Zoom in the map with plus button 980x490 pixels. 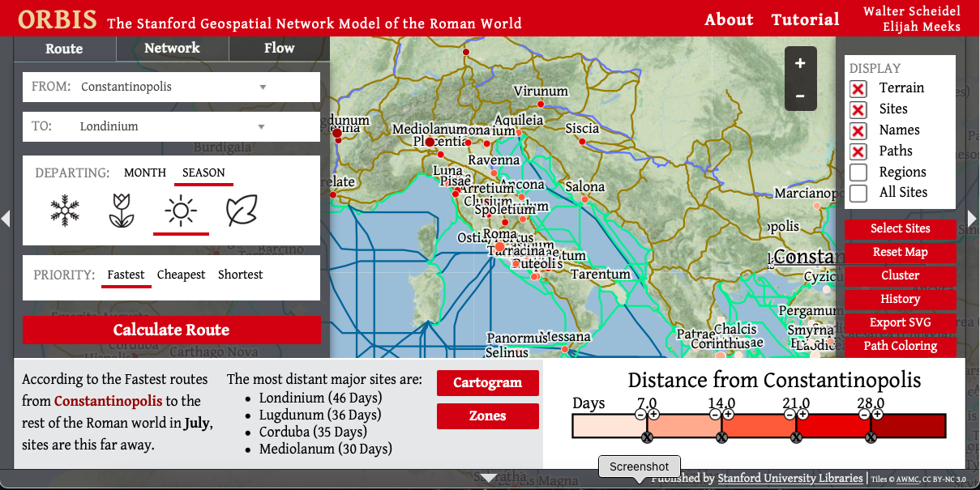[x=800, y=63]
